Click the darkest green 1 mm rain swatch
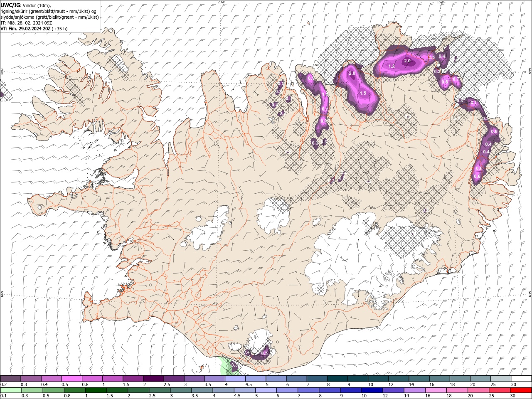This screenshot has width=532, height=399. coord(96,390)
